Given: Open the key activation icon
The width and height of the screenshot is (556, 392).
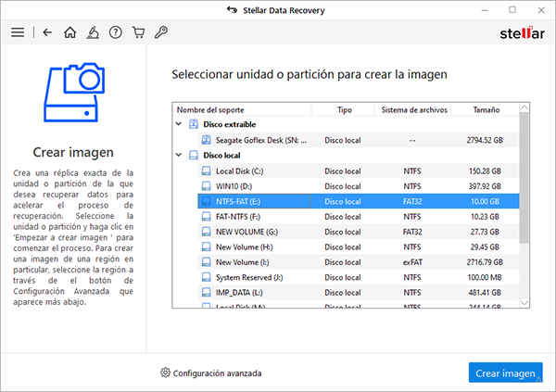Looking at the screenshot, I should point(160,32).
